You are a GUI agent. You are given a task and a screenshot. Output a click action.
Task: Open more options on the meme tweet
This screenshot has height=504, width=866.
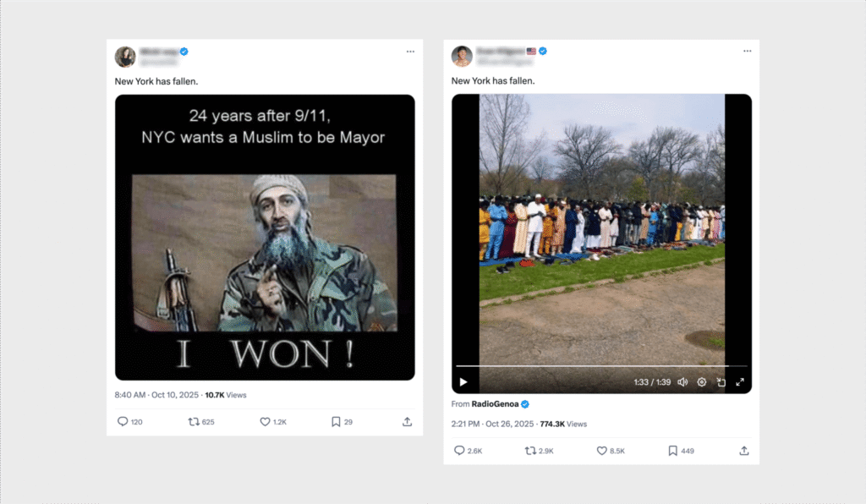point(410,52)
